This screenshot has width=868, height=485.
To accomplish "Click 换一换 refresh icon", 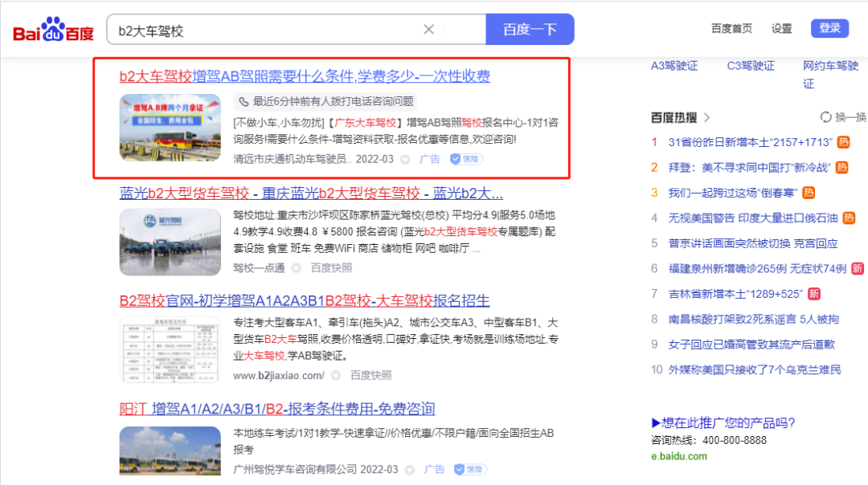I will 826,117.
